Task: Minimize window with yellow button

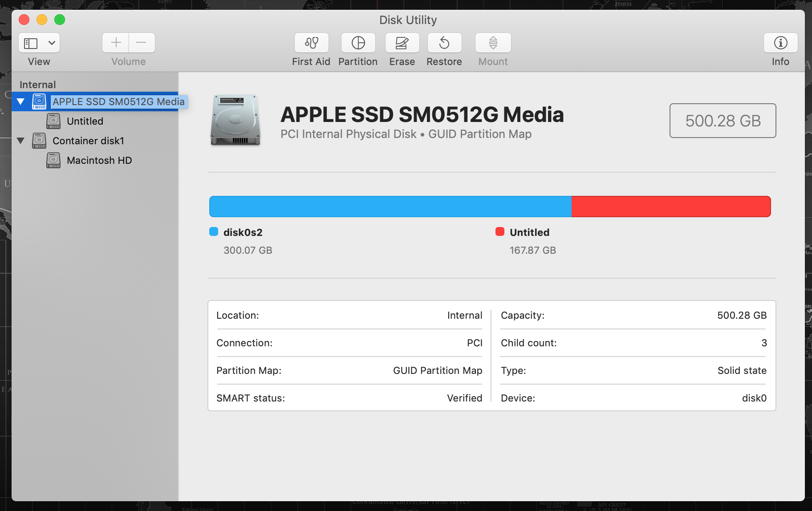Action: tap(42, 20)
